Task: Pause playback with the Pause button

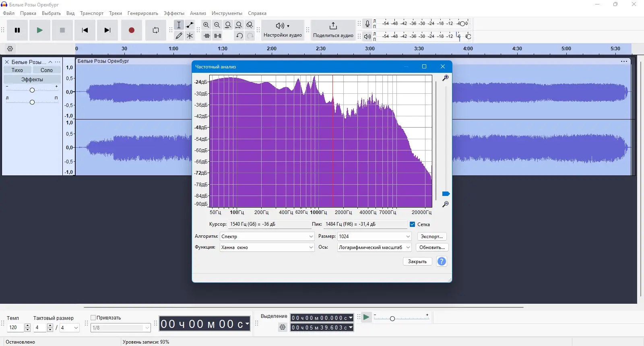Action: (17, 30)
